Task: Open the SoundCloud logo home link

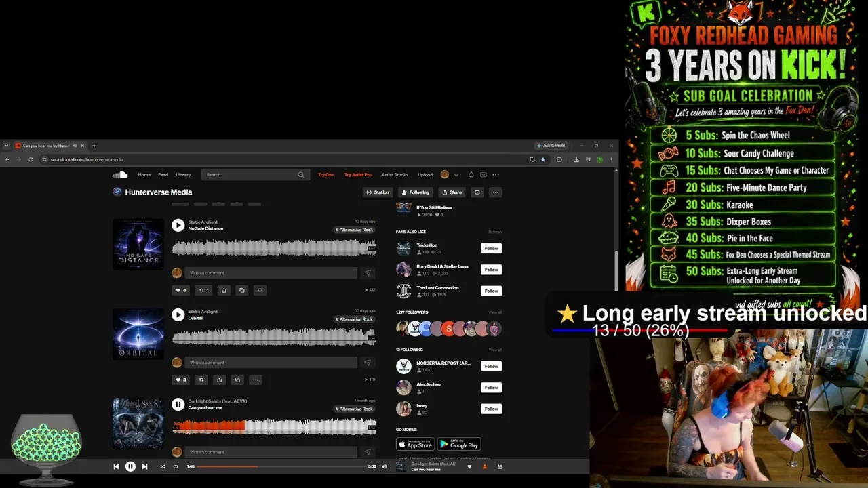Action: [x=120, y=175]
